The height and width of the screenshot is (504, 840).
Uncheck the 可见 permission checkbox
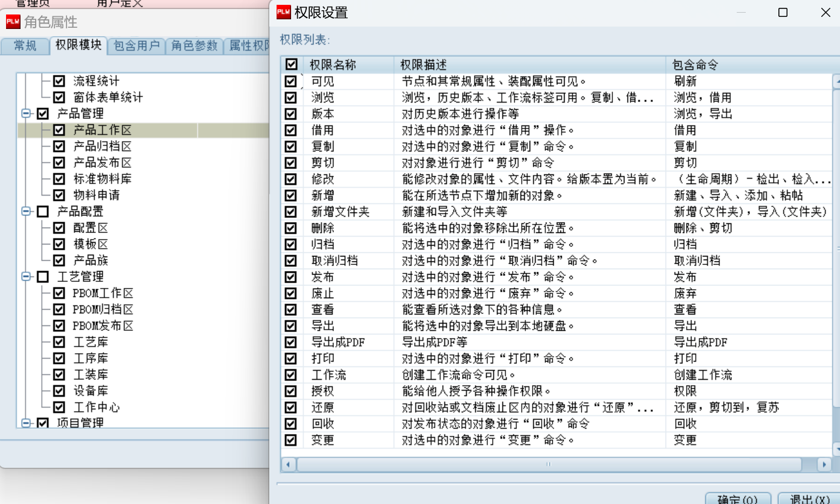pyautogui.click(x=291, y=81)
